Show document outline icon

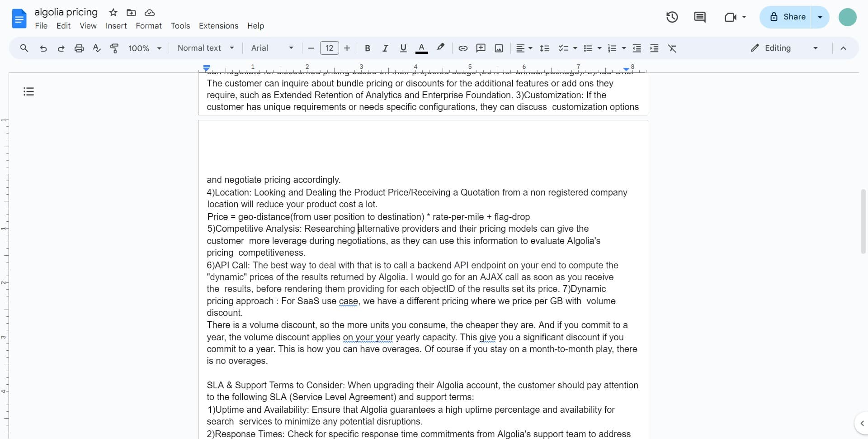coord(29,92)
